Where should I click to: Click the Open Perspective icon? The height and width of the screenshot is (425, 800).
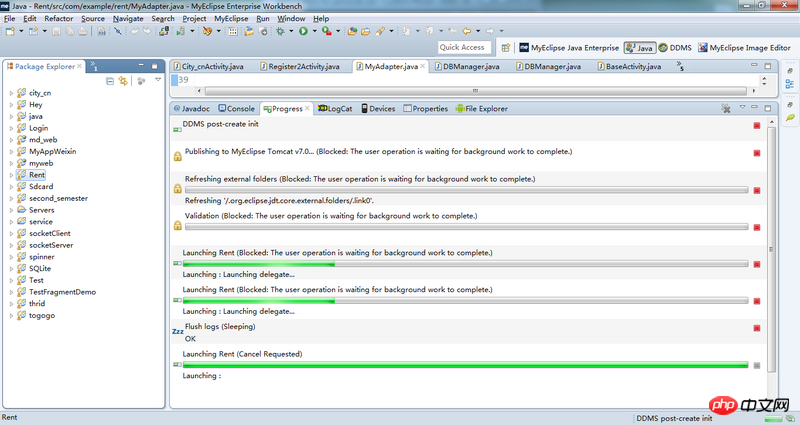(x=507, y=47)
